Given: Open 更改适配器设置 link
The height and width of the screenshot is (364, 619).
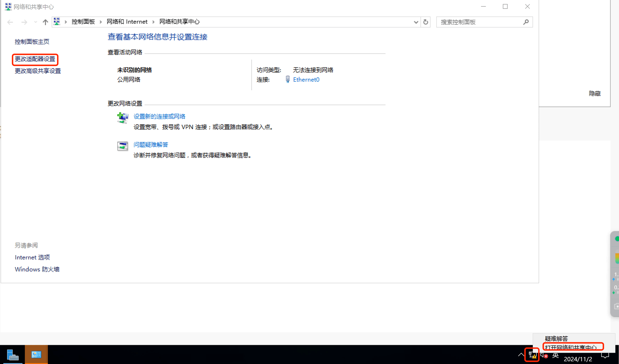Looking at the screenshot, I should [35, 59].
